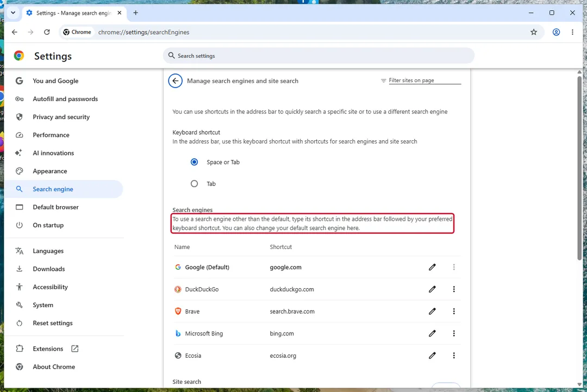This screenshot has width=587, height=392.
Task: Go back from Manage search engines page
Action: 175,81
